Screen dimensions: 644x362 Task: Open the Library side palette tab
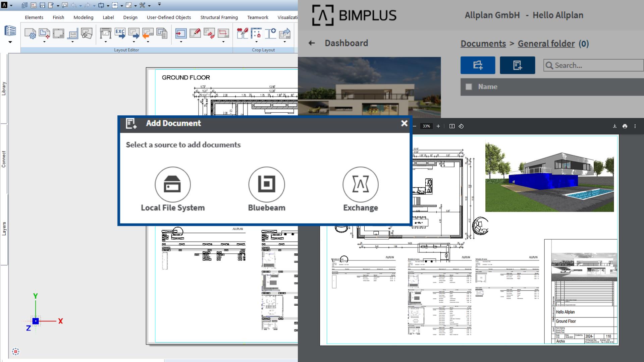[4, 88]
